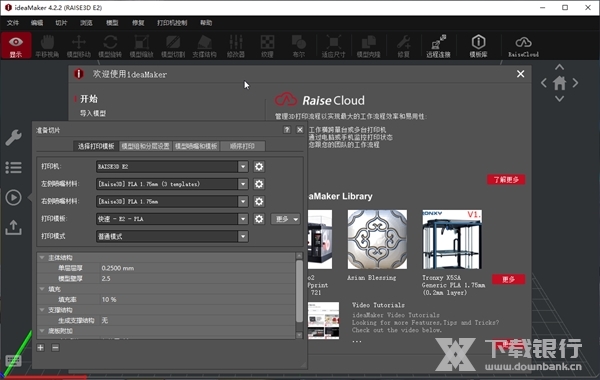The height and width of the screenshot is (380, 600).
Task: Click the upload export icon in sidebar
Action: coord(13,227)
